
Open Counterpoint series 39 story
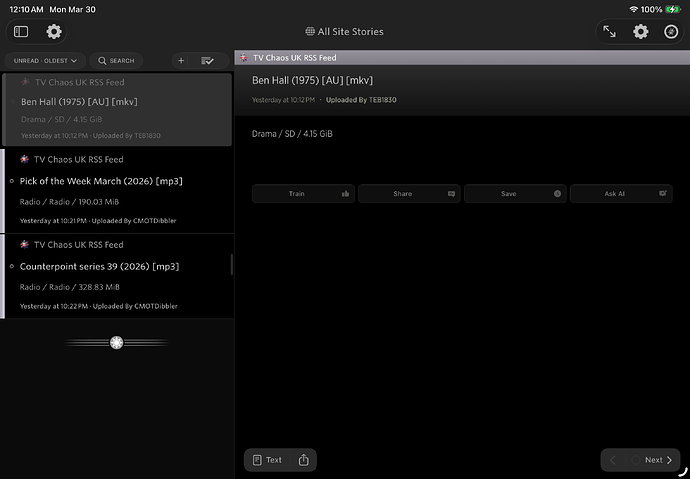(x=100, y=267)
